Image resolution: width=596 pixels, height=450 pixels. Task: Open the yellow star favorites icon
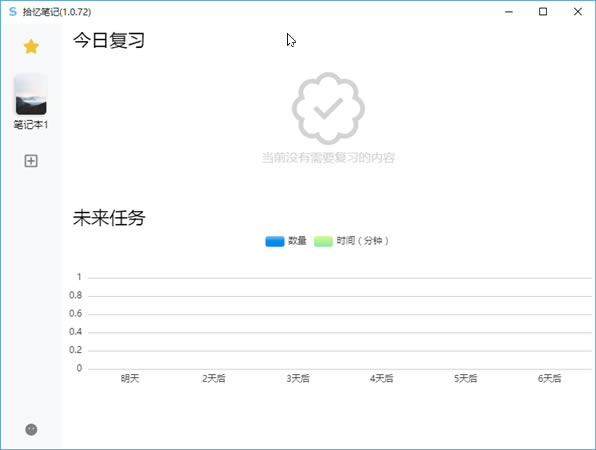[x=31, y=47]
